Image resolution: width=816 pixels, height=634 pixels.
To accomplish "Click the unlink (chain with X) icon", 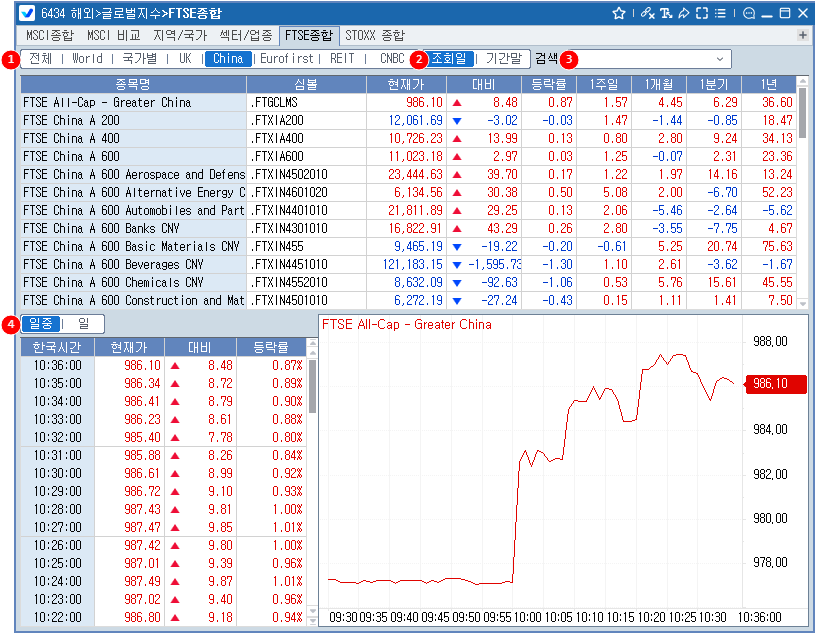I will pos(648,14).
